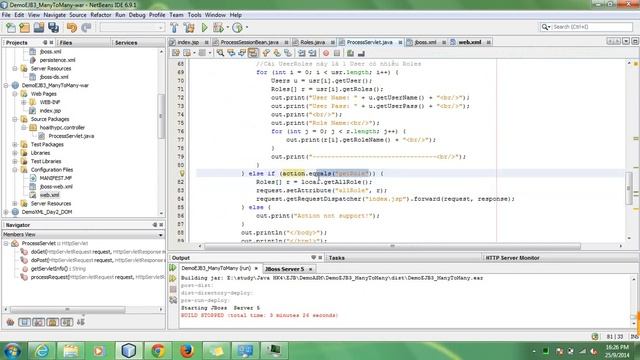This screenshot has height=360, width=640.
Task: Select ProcessServlet.java in the Projects tree
Action: [71, 136]
